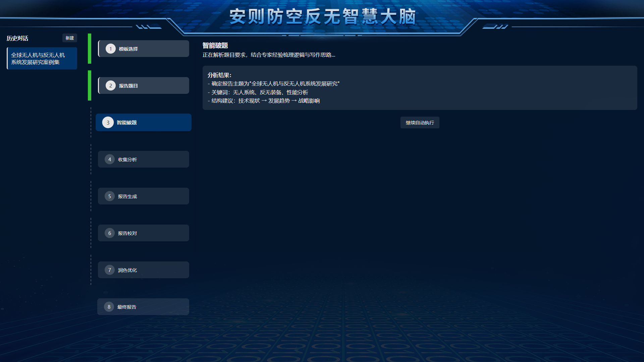Click the step 6 number circle
644x362 pixels.
coord(110,233)
